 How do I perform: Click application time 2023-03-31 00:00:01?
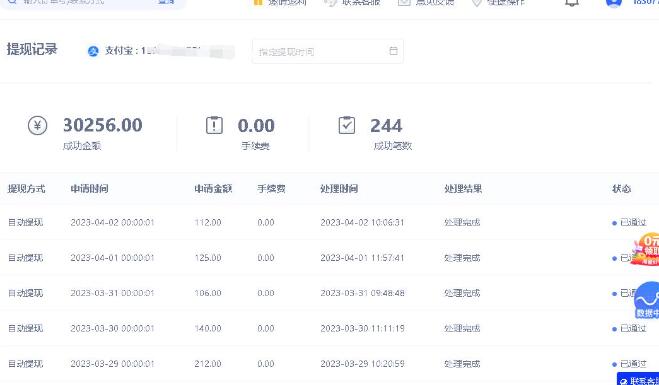(112, 293)
